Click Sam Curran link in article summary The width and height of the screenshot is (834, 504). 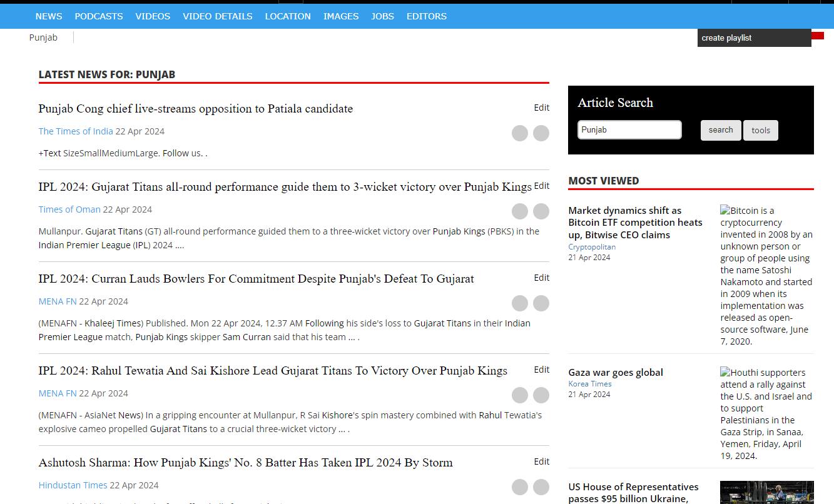coord(247,337)
